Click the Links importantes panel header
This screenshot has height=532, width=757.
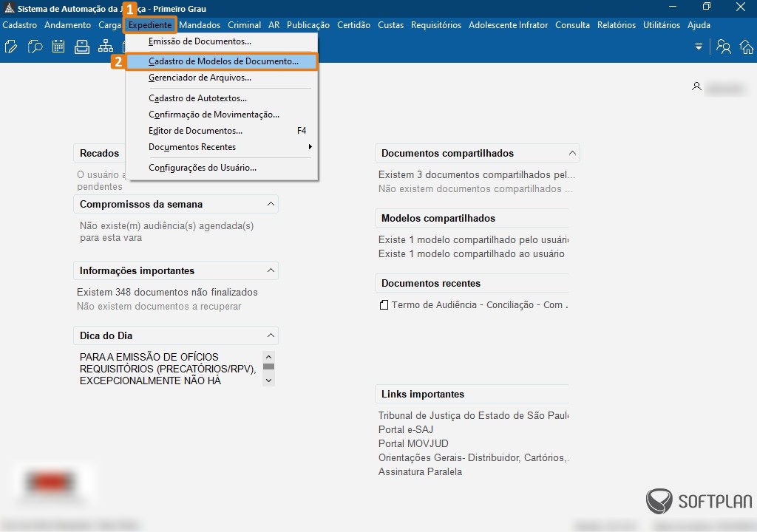pos(472,394)
